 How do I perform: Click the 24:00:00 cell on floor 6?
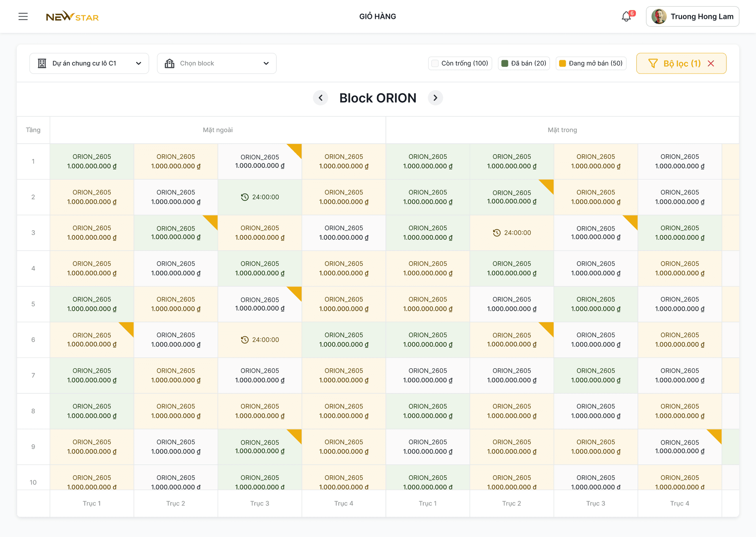[260, 340]
